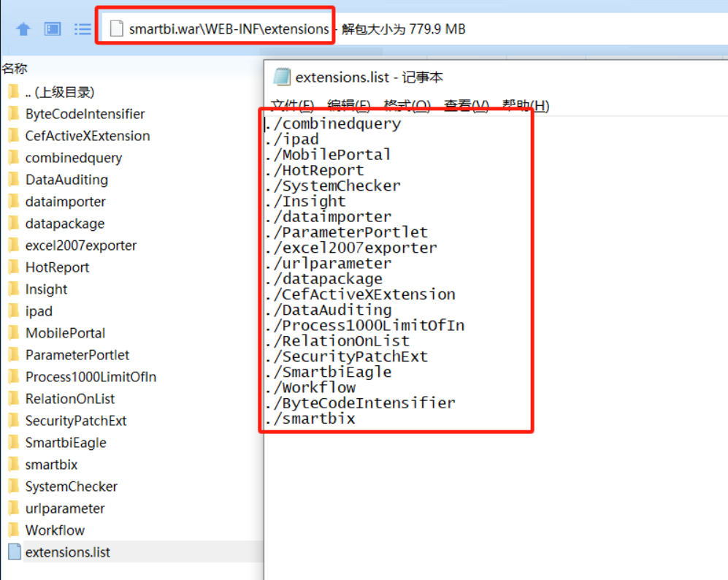Screen dimensions: 728x580
Task: Select the smartbix folder name in list
Action: click(x=51, y=464)
